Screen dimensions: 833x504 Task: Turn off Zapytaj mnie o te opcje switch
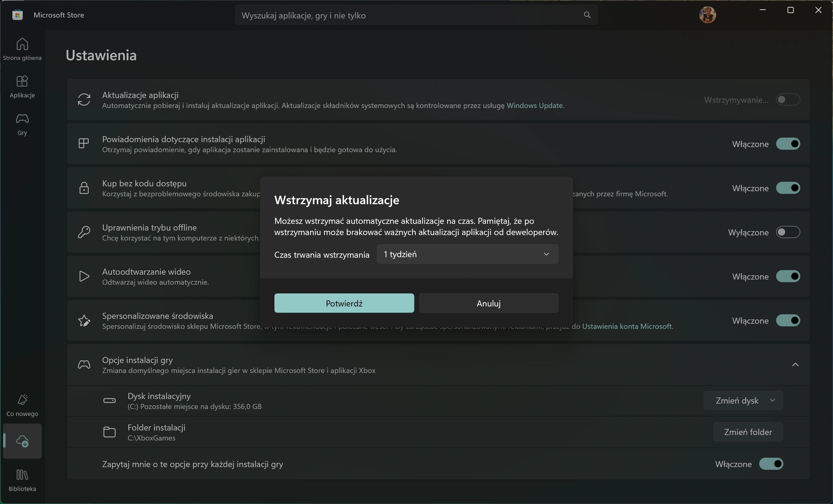pos(771,464)
